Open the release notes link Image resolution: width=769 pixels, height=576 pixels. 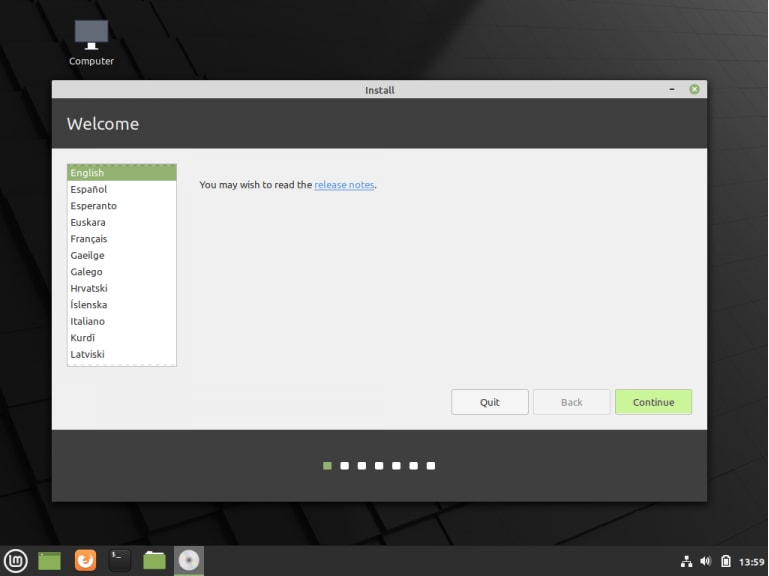tap(344, 185)
